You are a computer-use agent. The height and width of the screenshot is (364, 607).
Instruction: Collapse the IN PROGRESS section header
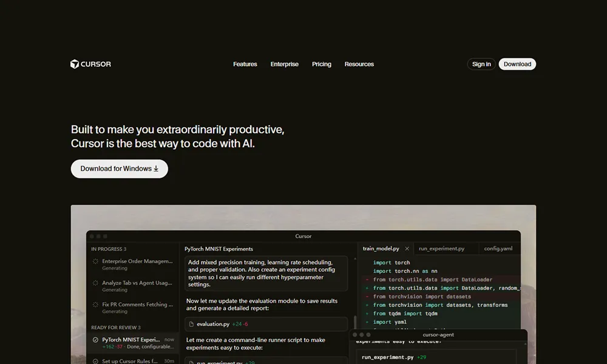pos(109,249)
